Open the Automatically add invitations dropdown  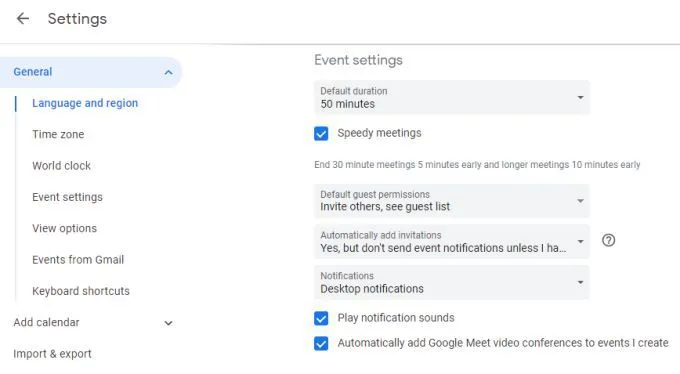click(451, 242)
